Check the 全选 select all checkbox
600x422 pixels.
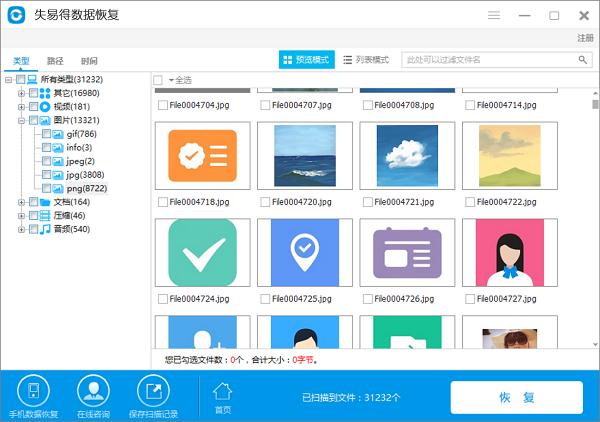pos(158,79)
